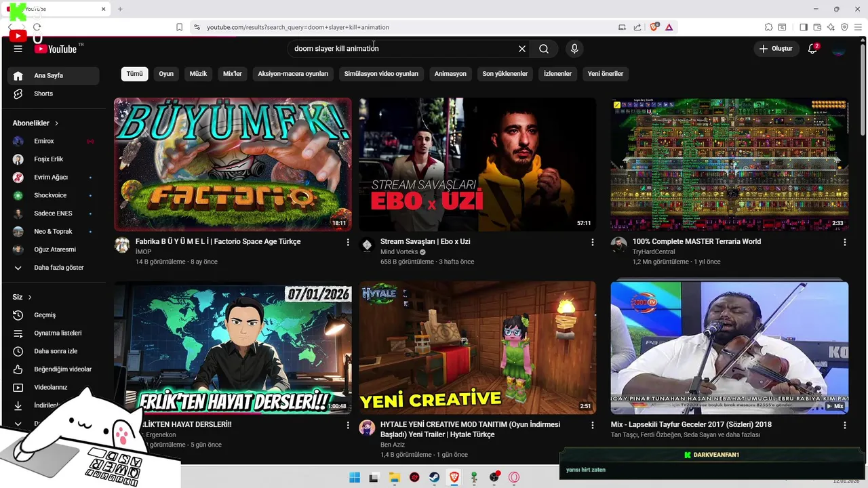Open the browser main menu icon
Screen dimensions: 868x488
click(x=858, y=27)
